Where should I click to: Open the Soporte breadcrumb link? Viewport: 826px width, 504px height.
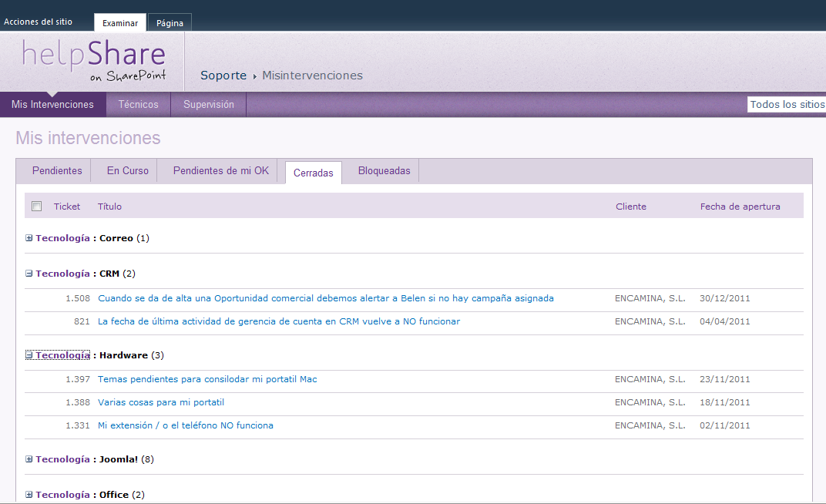click(223, 75)
